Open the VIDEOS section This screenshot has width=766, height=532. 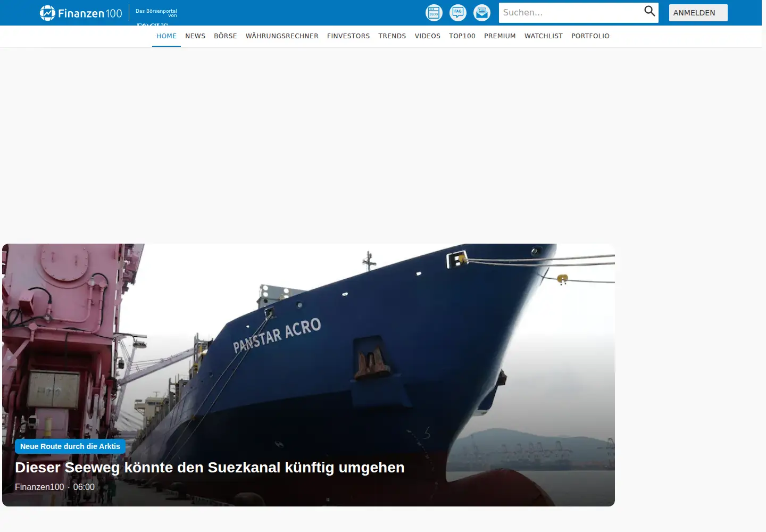coord(428,36)
